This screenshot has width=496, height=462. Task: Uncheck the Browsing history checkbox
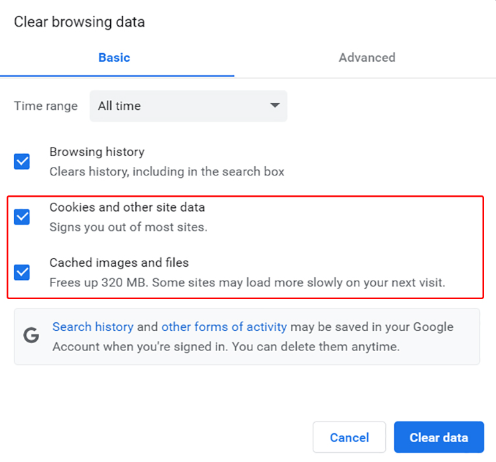click(22, 161)
